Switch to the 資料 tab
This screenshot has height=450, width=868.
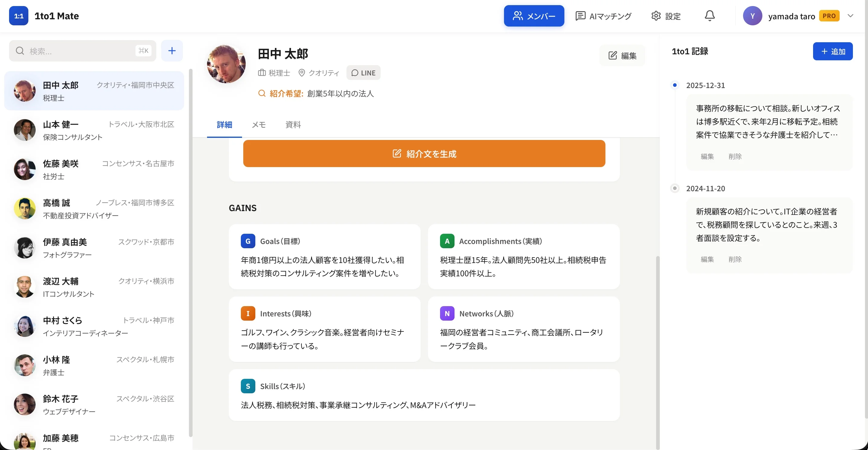(293, 125)
